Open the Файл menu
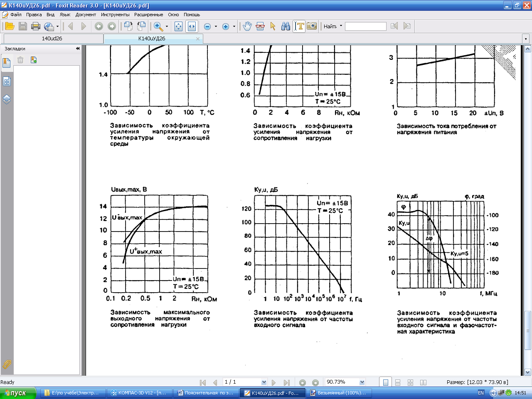Image resolution: width=532 pixels, height=399 pixels. [16, 15]
